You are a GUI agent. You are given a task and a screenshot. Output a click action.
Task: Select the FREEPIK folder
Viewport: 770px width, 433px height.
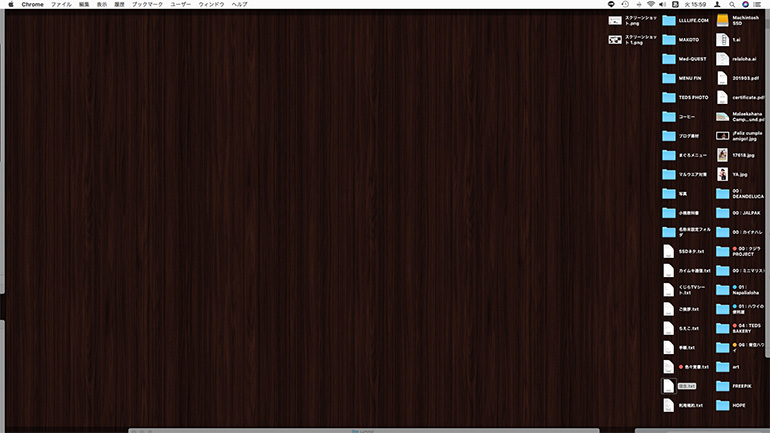coord(722,385)
